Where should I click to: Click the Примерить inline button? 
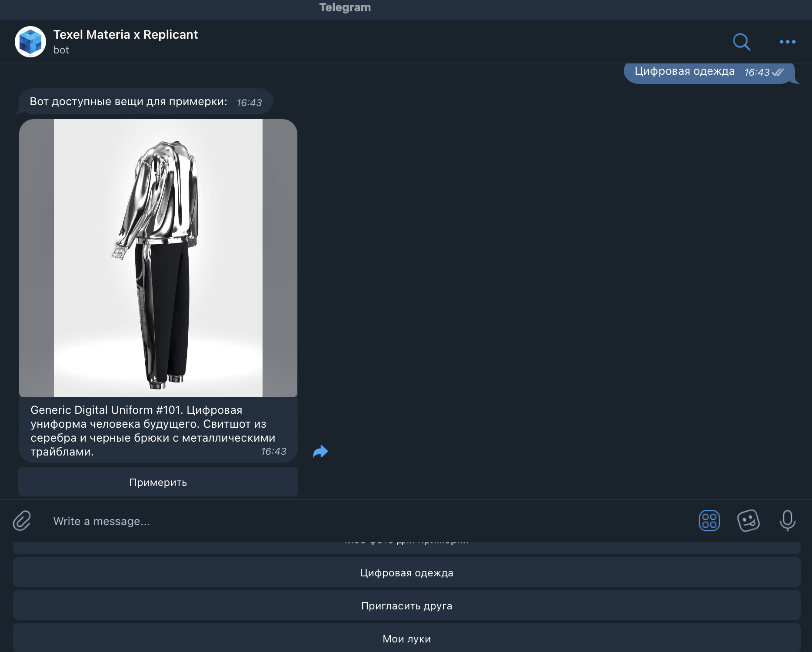click(x=158, y=482)
